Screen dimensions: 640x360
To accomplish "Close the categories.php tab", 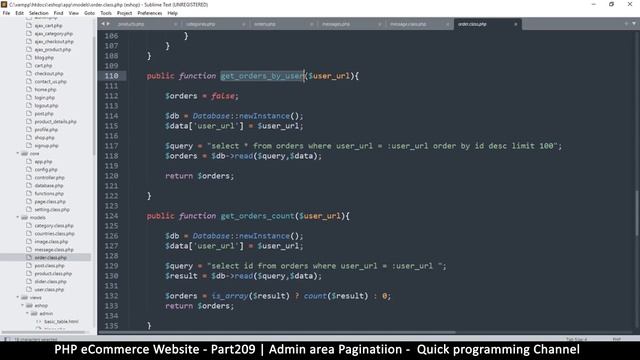I will [x=244, y=24].
